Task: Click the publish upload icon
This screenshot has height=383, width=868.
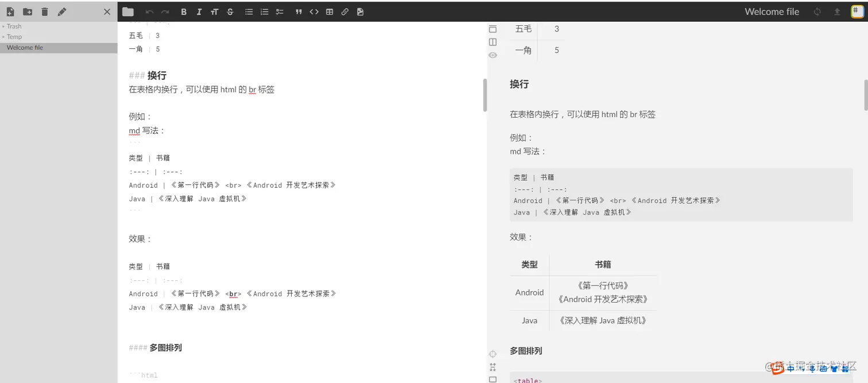Action: pyautogui.click(x=837, y=11)
